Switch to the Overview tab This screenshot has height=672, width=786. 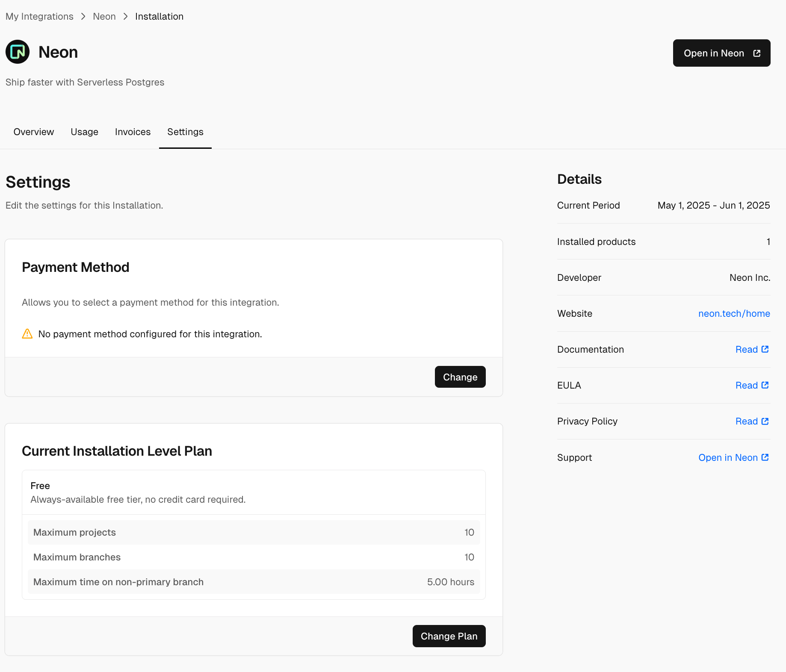(34, 132)
